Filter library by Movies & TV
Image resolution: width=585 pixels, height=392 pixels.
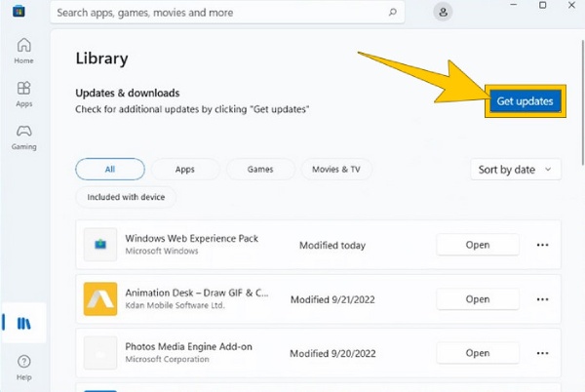336,170
